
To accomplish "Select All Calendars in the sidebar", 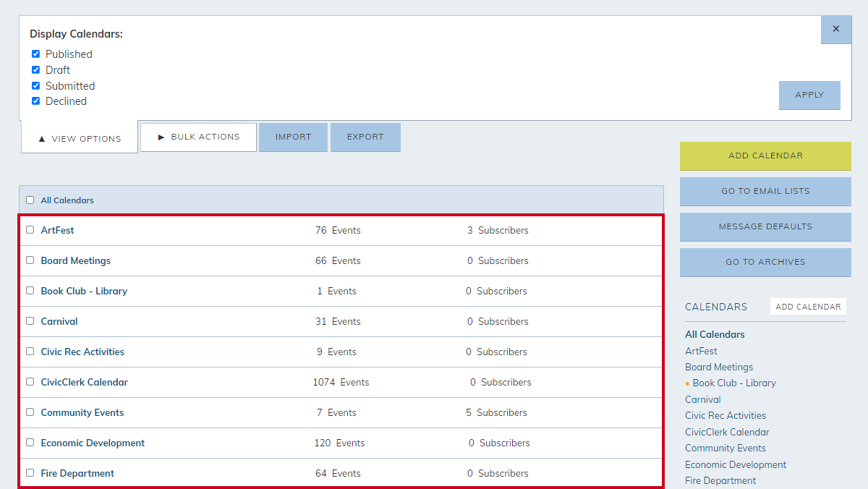I will click(715, 334).
